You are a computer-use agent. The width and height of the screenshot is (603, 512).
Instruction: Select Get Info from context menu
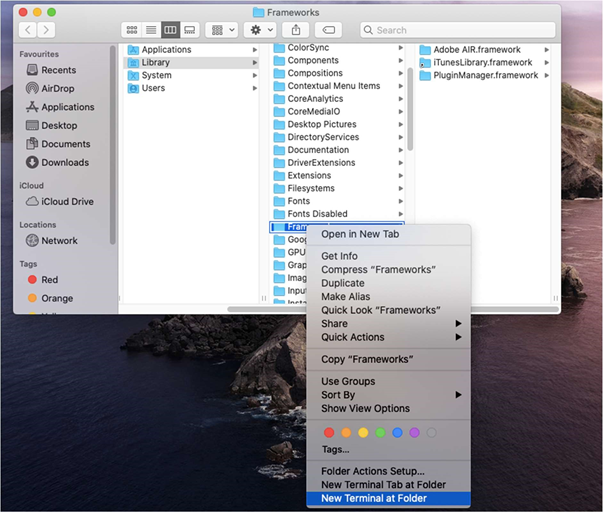pos(342,256)
